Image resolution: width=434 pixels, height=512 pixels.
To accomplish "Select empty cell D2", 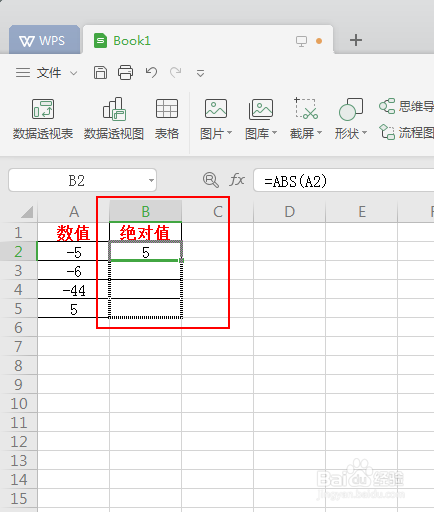I will point(289,251).
